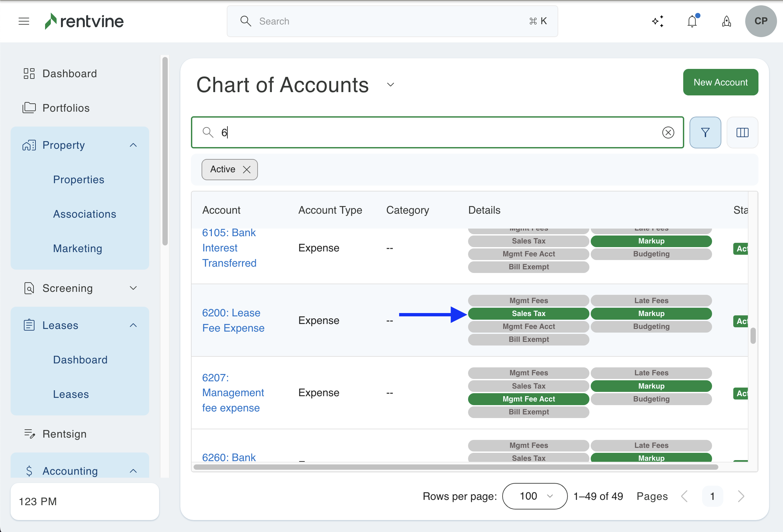
Task: Remove the Active filter chip
Action: click(x=247, y=169)
